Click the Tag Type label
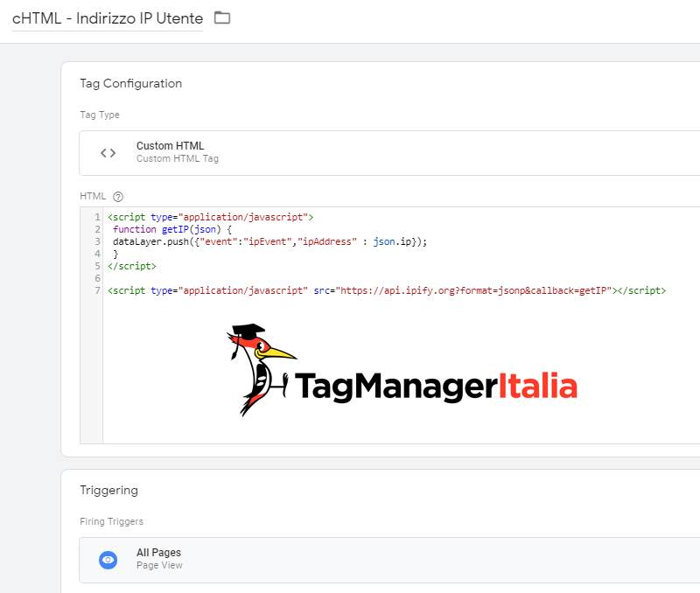Screen dimensions: 700x593 click(100, 115)
